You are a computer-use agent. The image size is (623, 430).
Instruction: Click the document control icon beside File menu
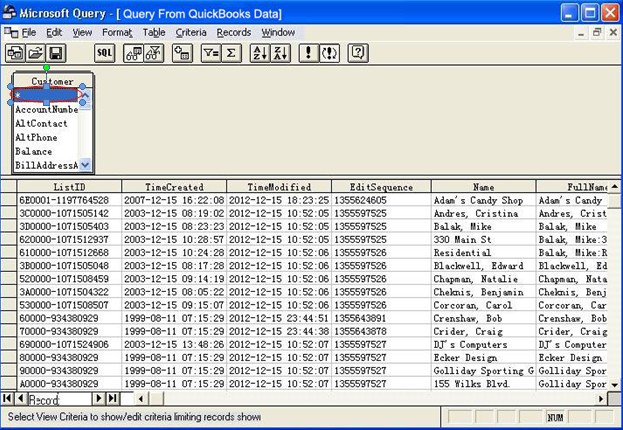pos(11,33)
